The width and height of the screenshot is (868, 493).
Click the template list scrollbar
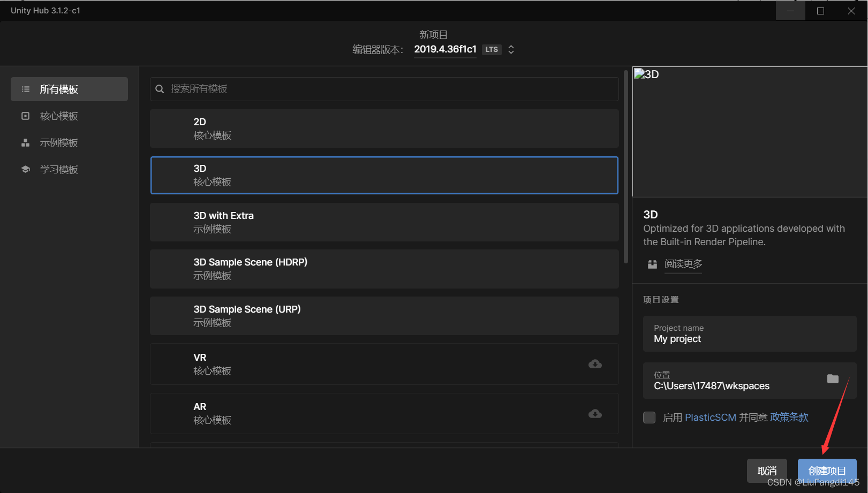click(x=626, y=166)
